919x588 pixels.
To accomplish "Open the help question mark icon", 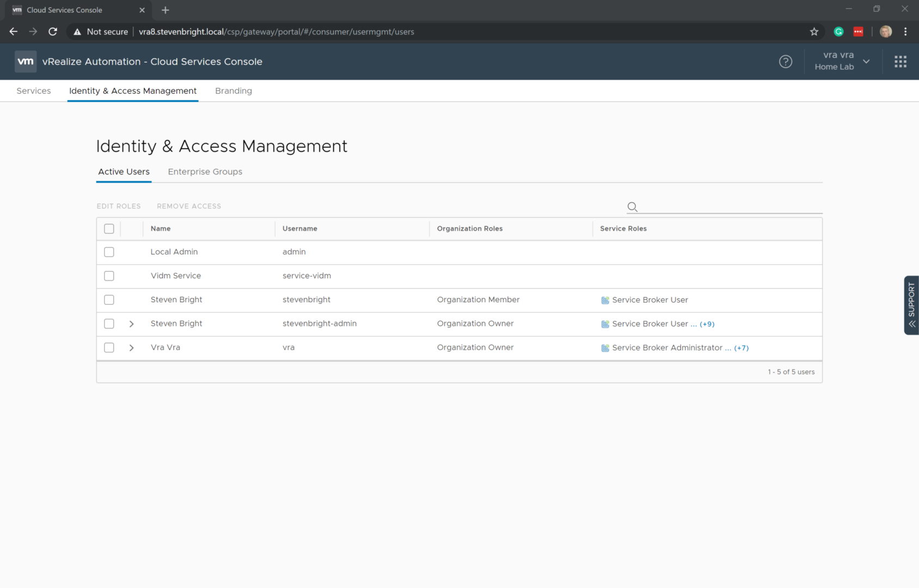I will pyautogui.click(x=785, y=62).
